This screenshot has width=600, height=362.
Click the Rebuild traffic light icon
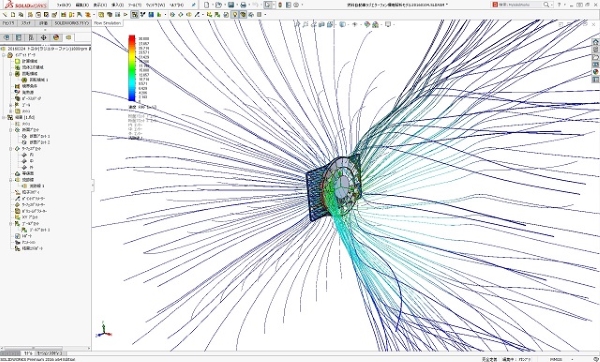pyautogui.click(x=280, y=5)
